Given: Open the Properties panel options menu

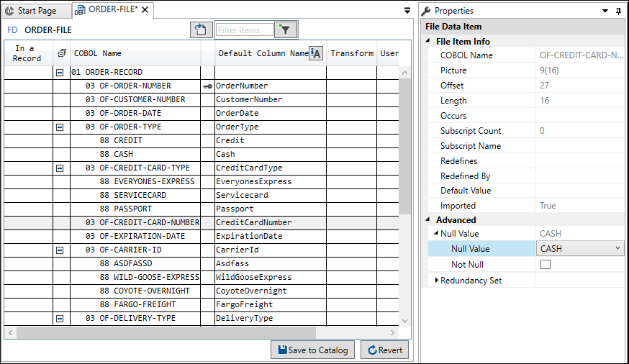Looking at the screenshot, I should (x=605, y=11).
